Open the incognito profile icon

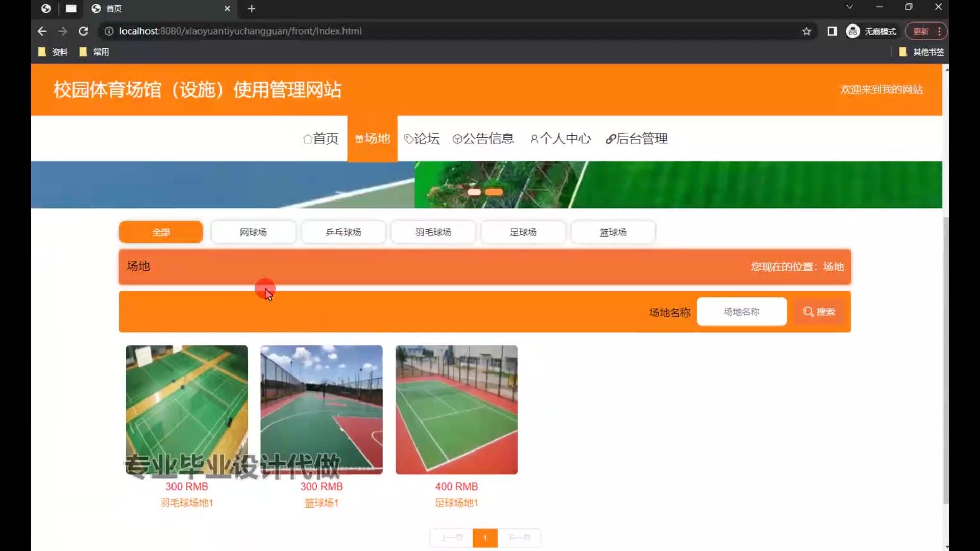tap(853, 31)
